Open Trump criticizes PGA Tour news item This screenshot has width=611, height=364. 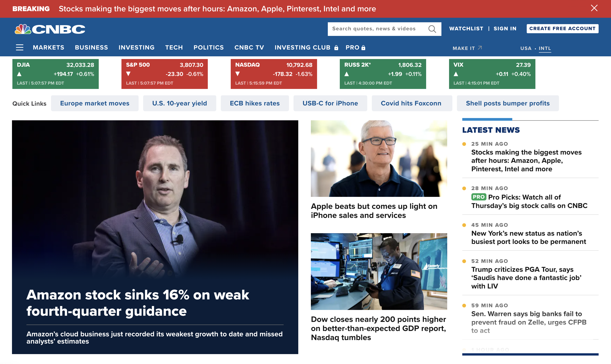526,278
